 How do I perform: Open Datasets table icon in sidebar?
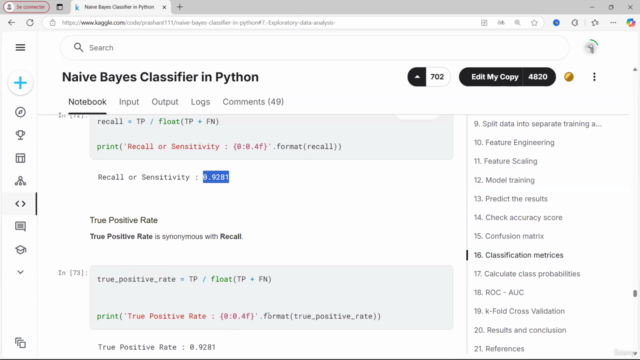[x=20, y=158]
